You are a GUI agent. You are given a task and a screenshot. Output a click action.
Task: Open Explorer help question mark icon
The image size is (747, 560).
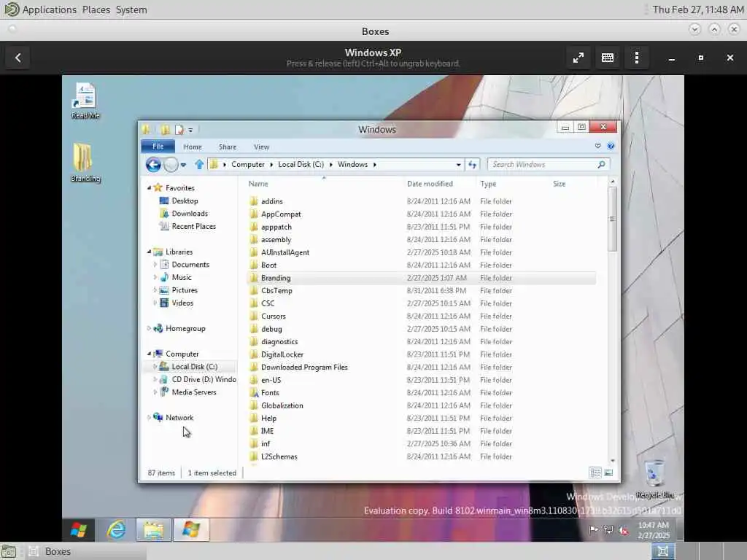(611, 146)
